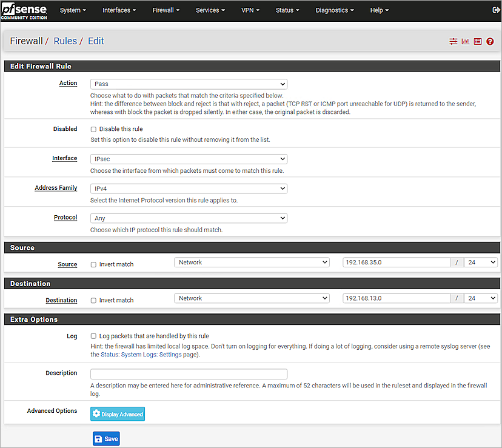502x448 pixels.
Task: Open the Diagnostics menu
Action: point(334,10)
